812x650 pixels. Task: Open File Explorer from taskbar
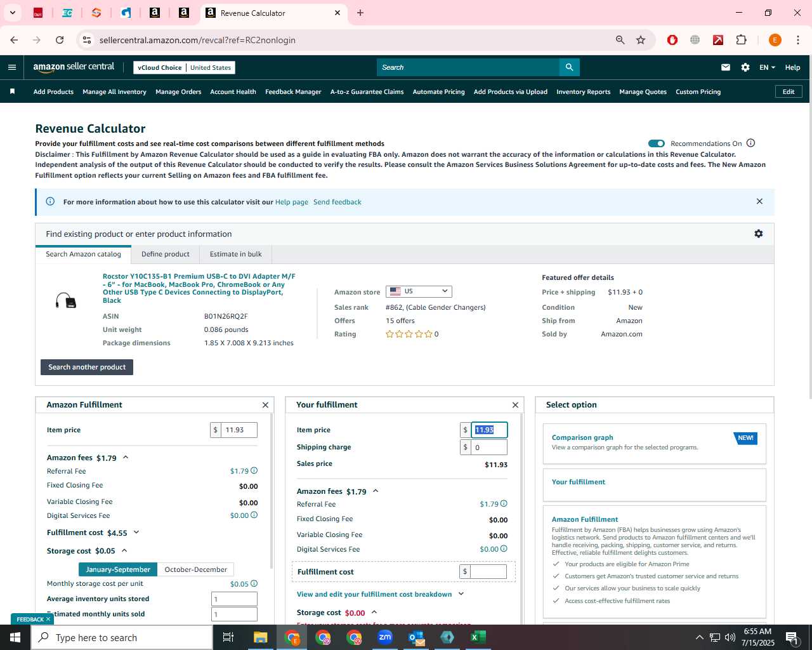click(261, 637)
